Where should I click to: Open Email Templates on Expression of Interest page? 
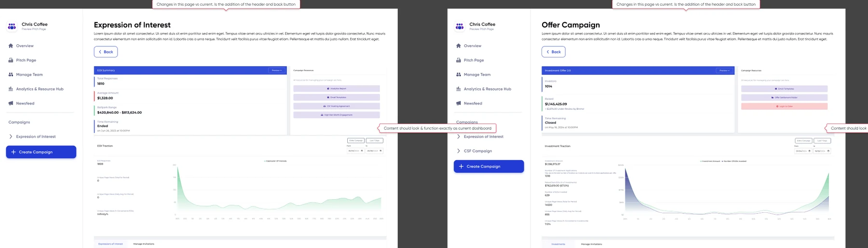tap(337, 97)
